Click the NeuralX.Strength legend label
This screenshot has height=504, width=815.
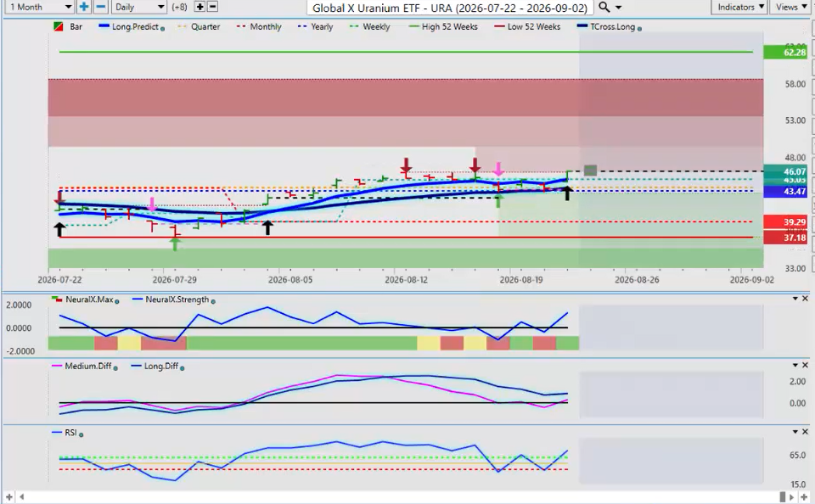177,300
